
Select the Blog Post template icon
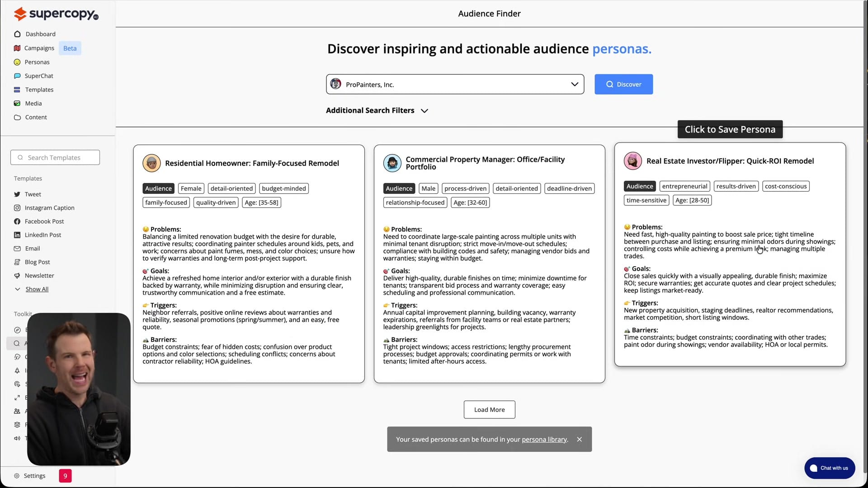coord(17,262)
